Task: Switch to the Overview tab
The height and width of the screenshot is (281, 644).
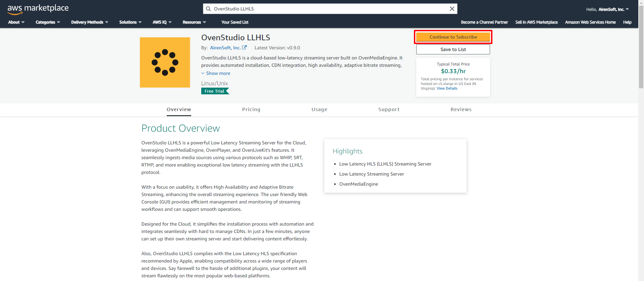Action: (x=179, y=109)
